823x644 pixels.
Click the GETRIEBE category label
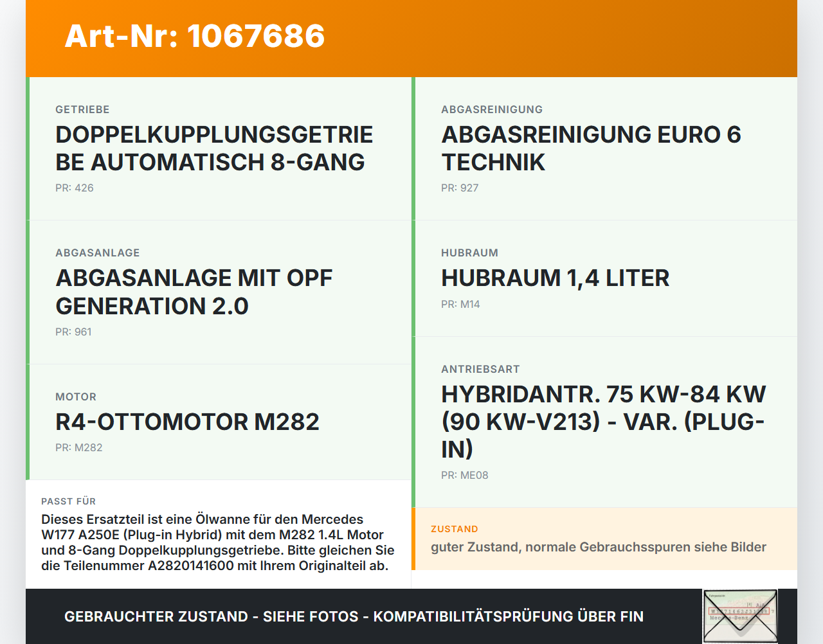coord(82,110)
